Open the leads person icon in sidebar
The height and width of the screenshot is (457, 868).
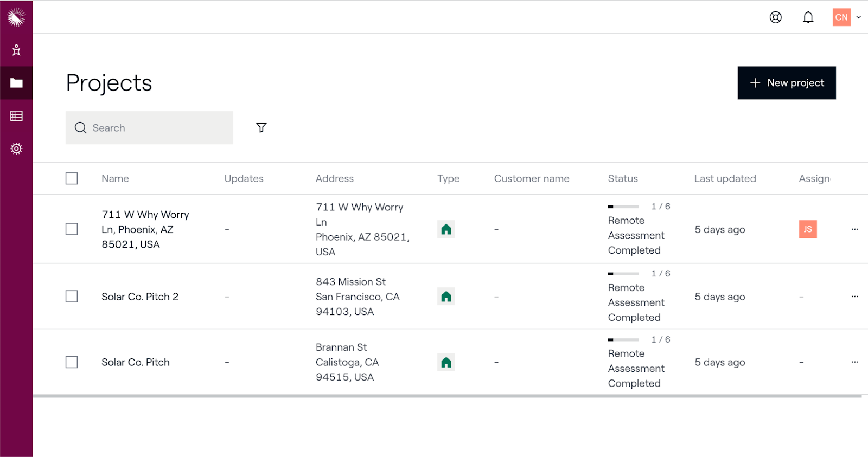point(16,50)
